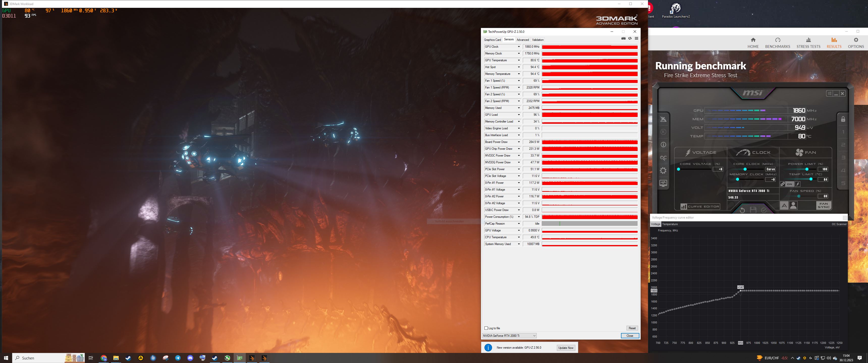The height and width of the screenshot is (363, 868).
Task: Open the Hot Spot sensor dropdown
Action: tap(519, 67)
